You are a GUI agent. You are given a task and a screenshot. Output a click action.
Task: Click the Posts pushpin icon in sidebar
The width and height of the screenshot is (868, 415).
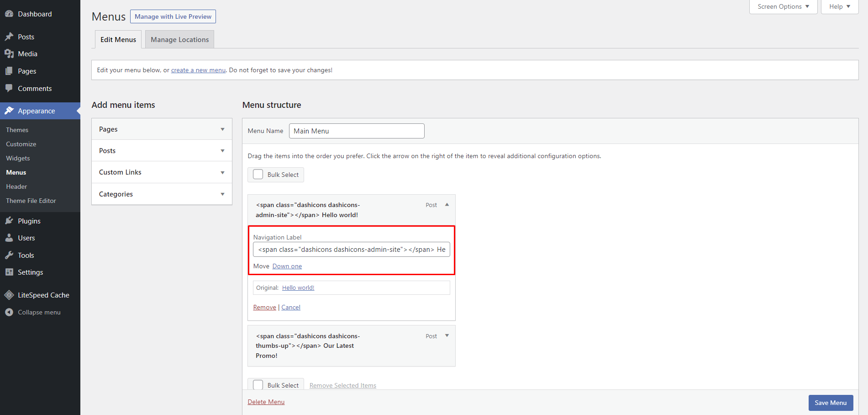tap(9, 37)
